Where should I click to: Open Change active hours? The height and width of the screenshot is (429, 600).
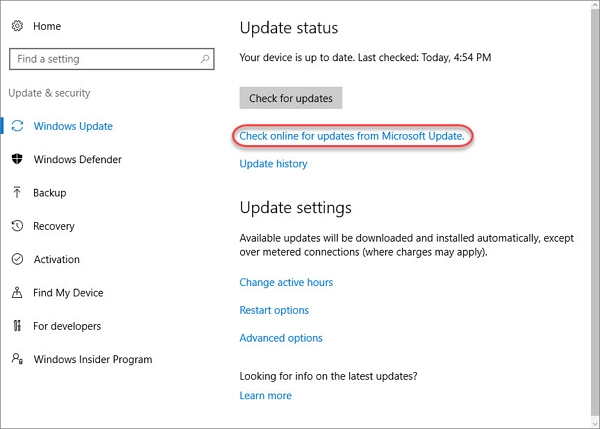(x=286, y=282)
